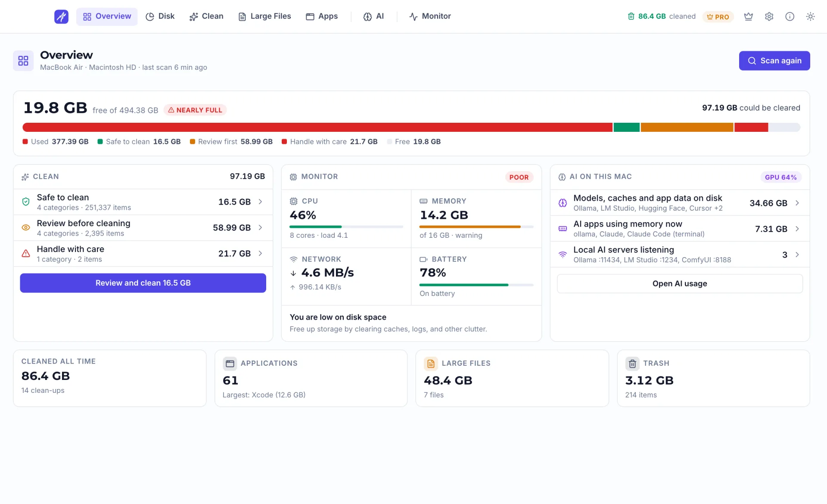
Task: Open settings gear icon
Action: (x=769, y=16)
